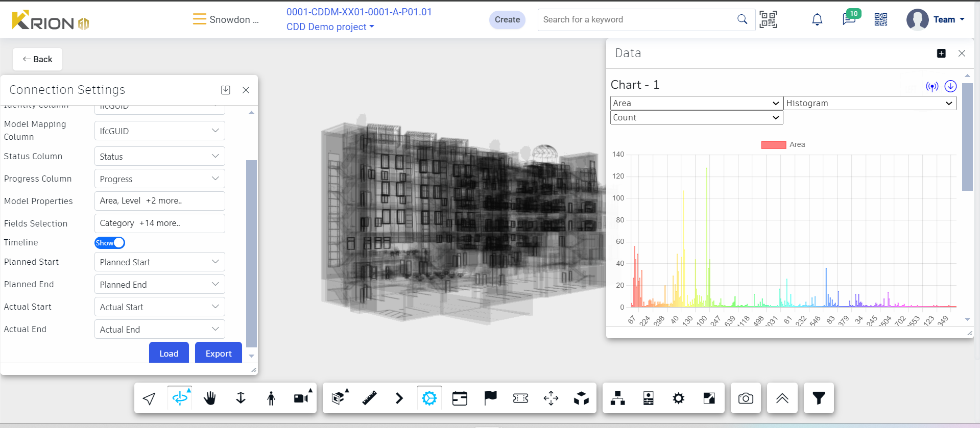
Task: Click the Export button
Action: click(218, 353)
